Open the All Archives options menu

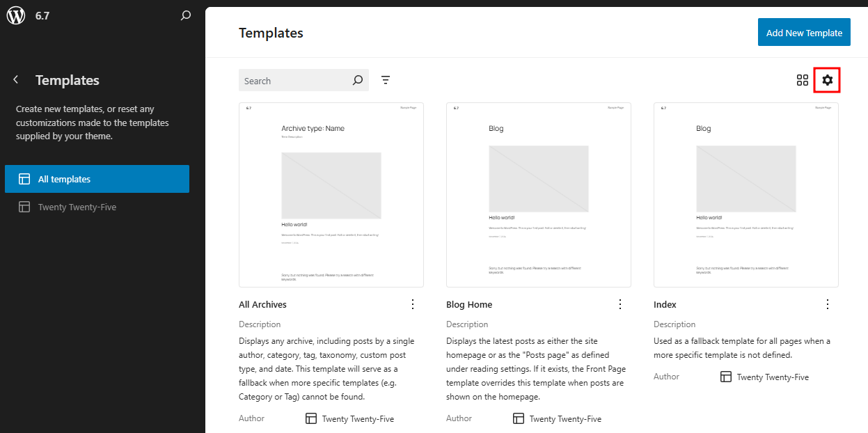click(413, 304)
